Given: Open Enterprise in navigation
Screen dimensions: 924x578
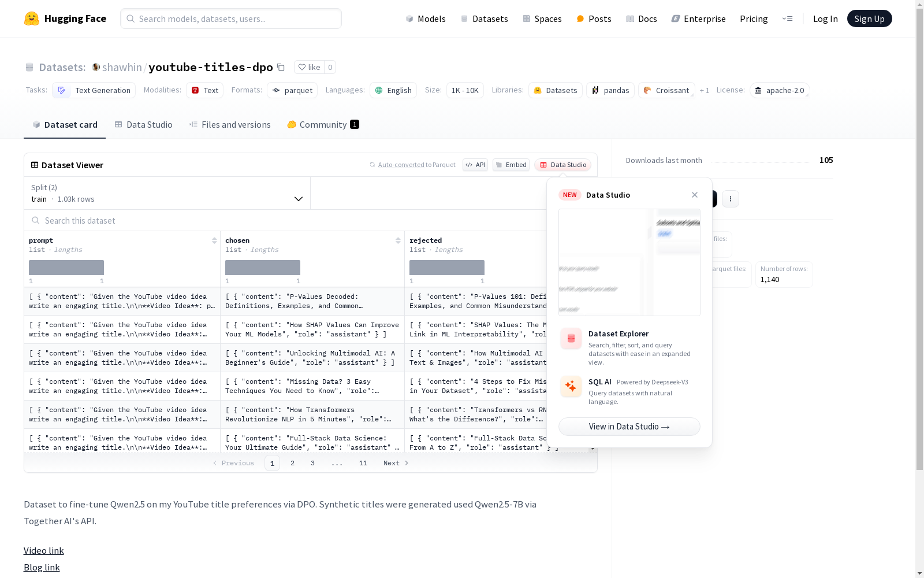Looking at the screenshot, I should point(699,18).
